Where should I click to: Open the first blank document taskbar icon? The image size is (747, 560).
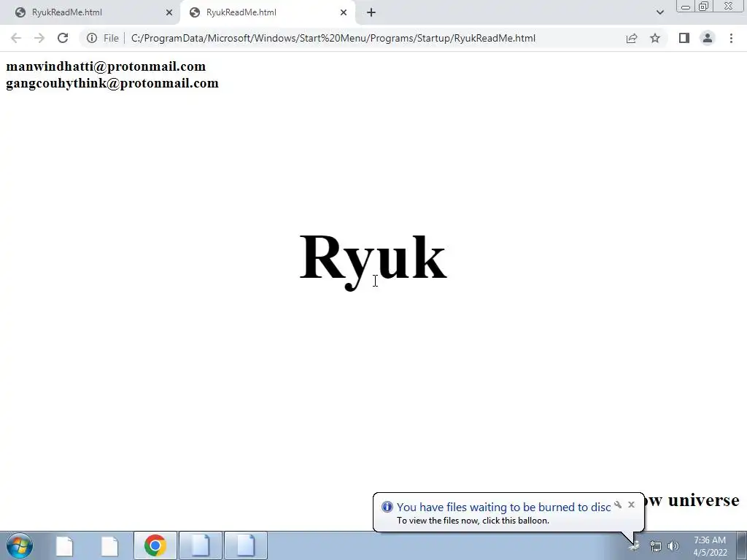[x=64, y=545]
